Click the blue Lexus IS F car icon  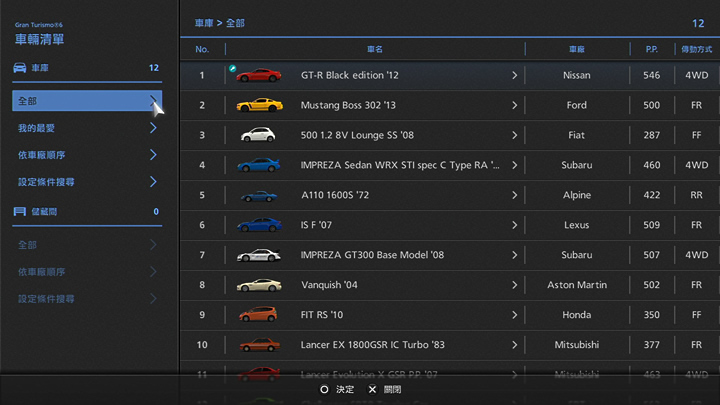pyautogui.click(x=259, y=225)
